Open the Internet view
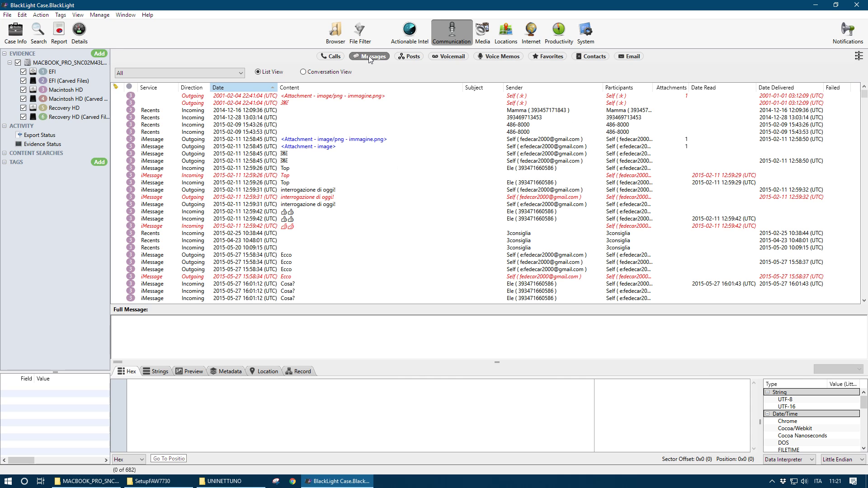This screenshot has width=868, height=488. [x=531, y=33]
